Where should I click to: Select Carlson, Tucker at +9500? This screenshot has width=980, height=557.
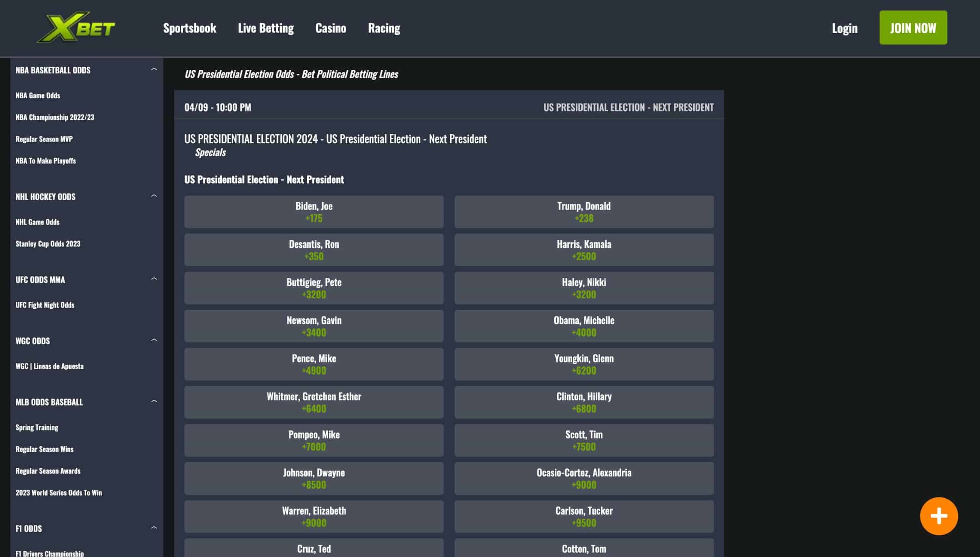pyautogui.click(x=584, y=516)
